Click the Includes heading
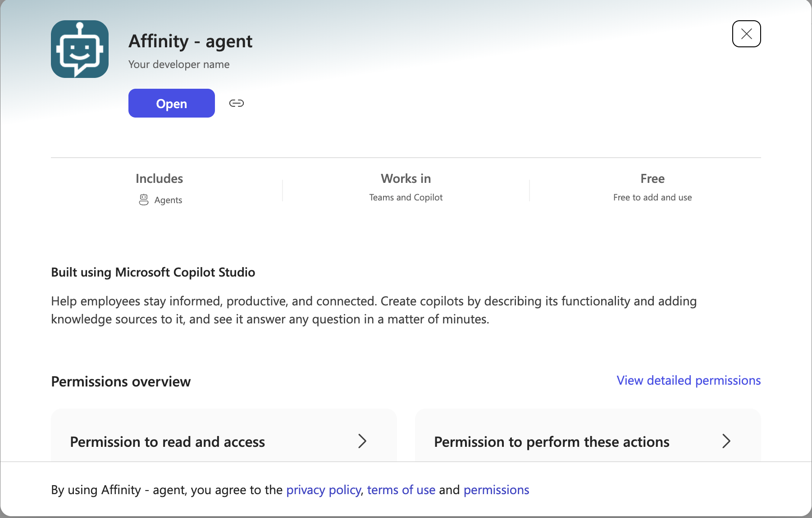812x518 pixels. [159, 179]
